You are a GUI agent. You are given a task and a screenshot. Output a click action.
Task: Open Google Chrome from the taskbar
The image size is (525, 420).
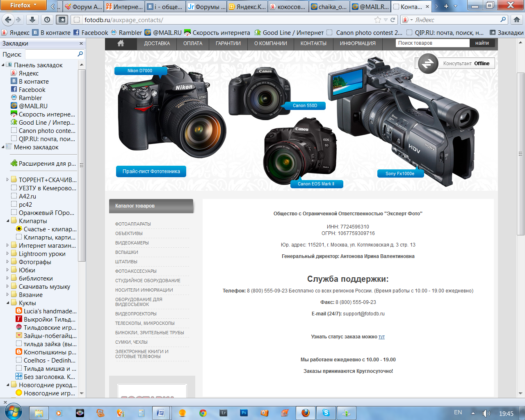(203, 413)
